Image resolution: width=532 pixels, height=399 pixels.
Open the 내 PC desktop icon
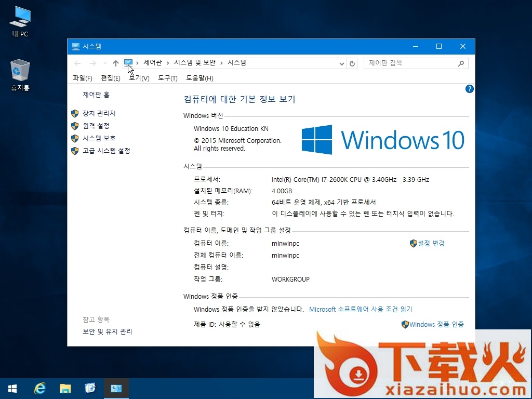(x=20, y=21)
